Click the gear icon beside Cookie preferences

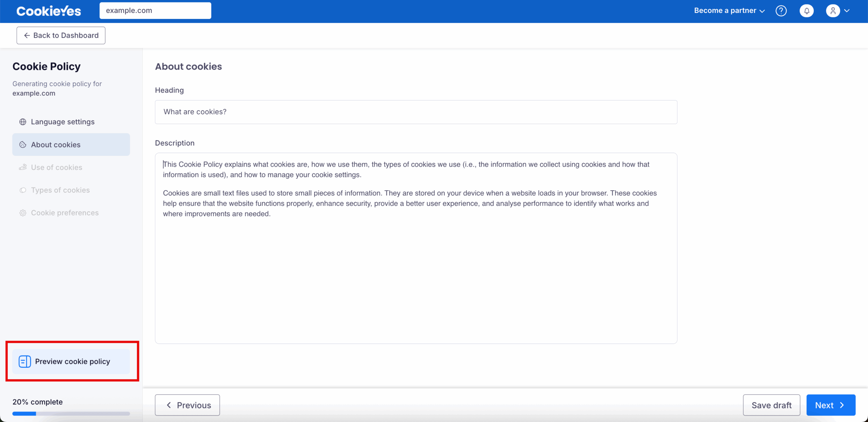pyautogui.click(x=23, y=213)
